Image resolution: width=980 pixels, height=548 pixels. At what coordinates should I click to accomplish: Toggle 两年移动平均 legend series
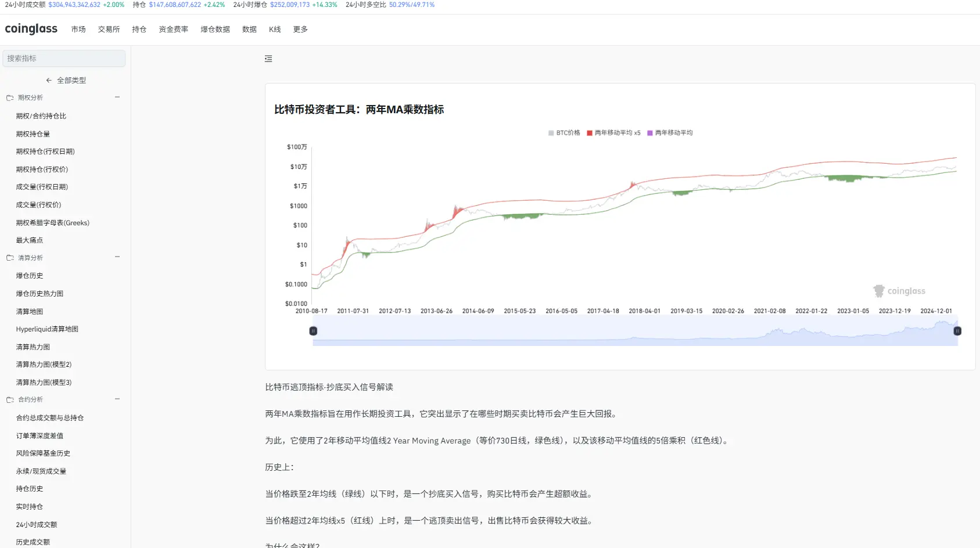(670, 133)
